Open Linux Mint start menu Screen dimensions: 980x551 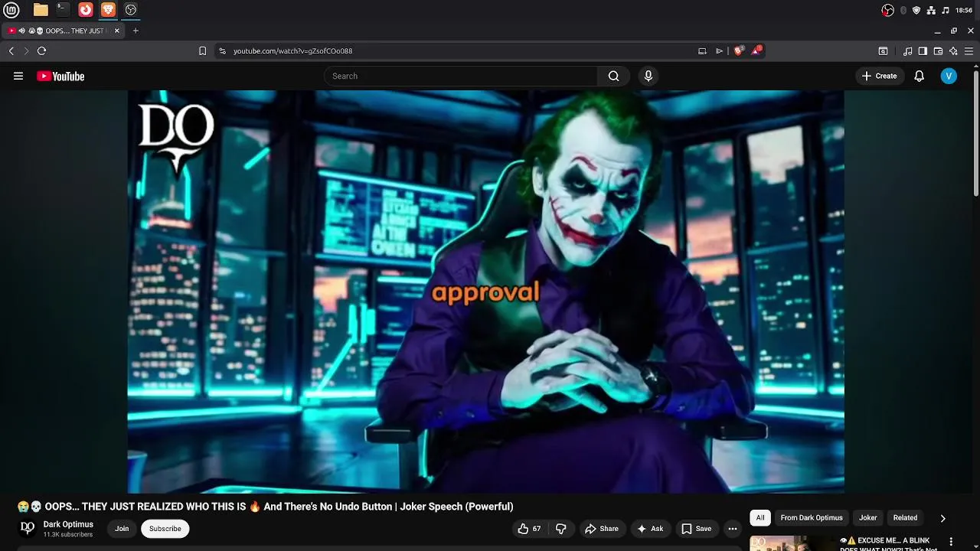[11, 10]
